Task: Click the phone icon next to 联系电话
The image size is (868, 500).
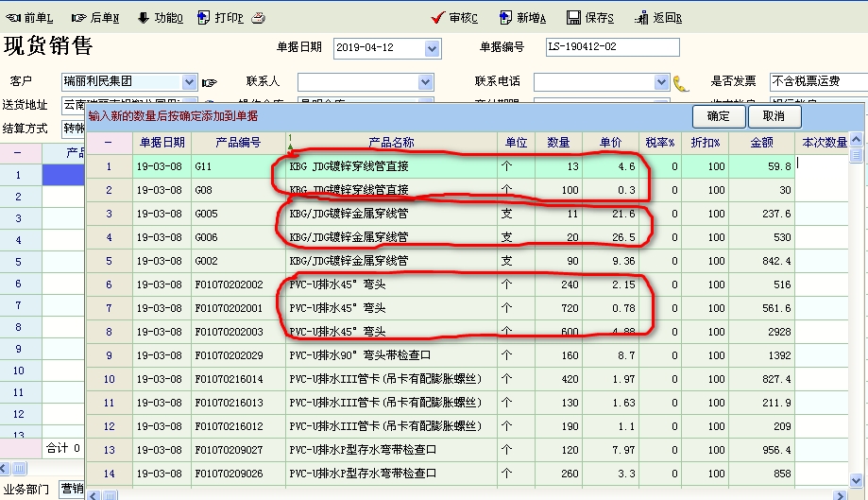Action: tap(681, 82)
